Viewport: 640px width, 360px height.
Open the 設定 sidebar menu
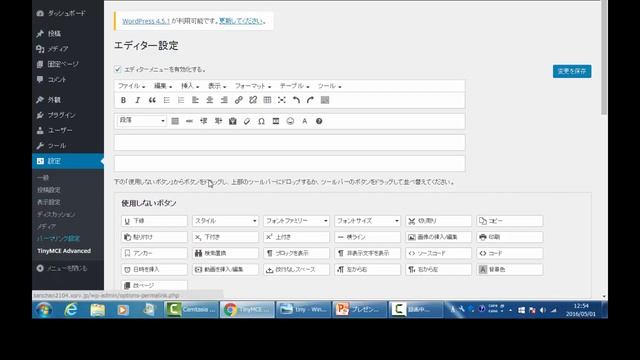[x=68, y=161]
